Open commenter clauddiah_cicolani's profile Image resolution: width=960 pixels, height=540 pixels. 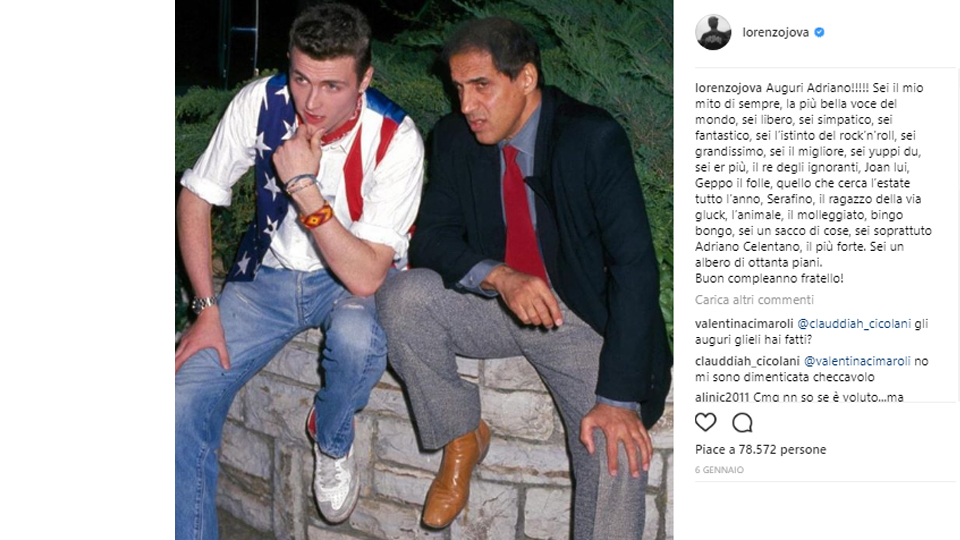747,361
